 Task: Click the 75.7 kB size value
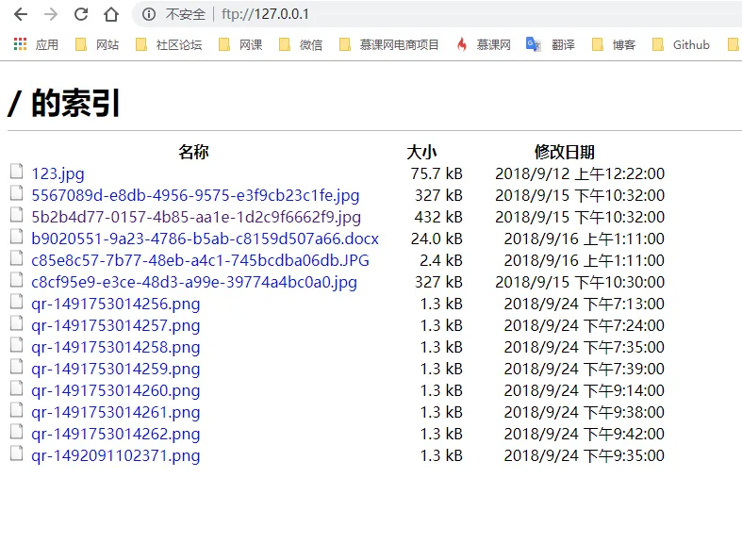coord(437,173)
